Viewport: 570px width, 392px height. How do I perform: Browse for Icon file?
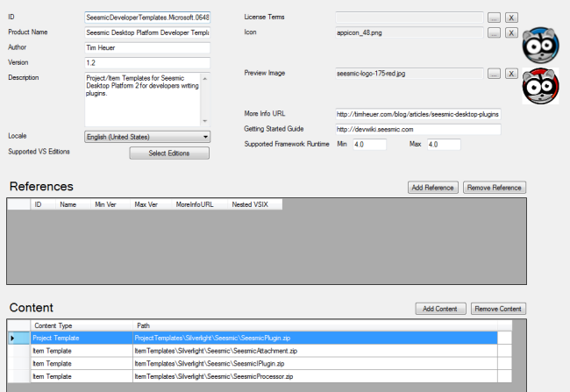(494, 32)
